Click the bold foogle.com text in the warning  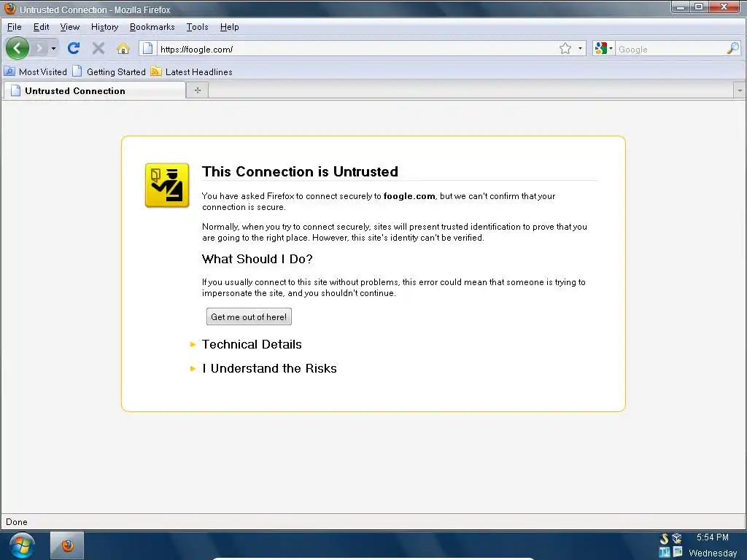(x=409, y=196)
